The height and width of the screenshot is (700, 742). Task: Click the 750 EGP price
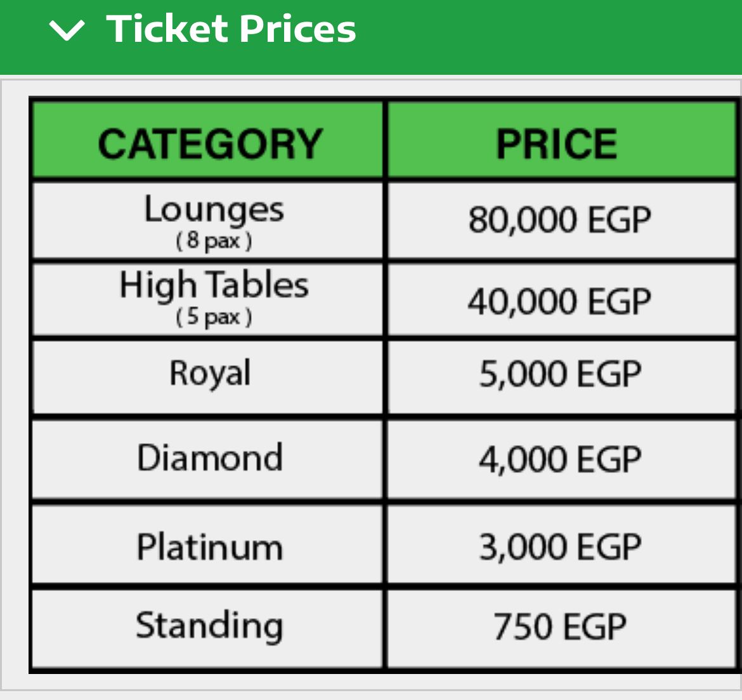click(x=560, y=626)
